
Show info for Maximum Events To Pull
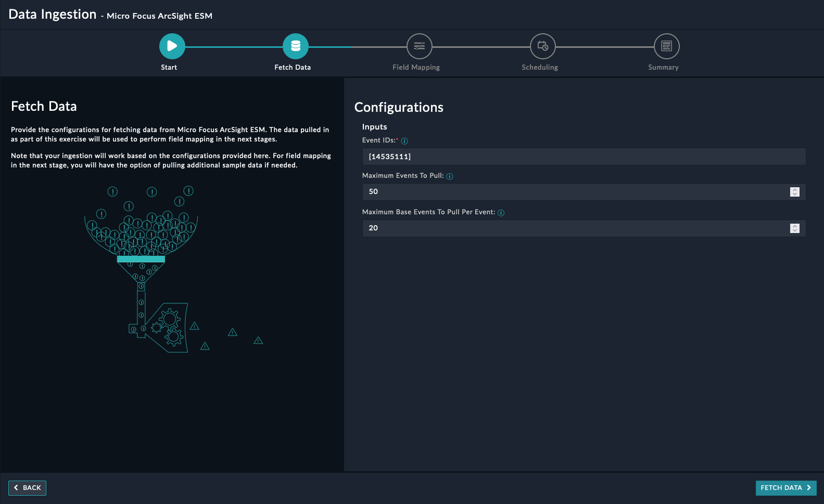450,176
